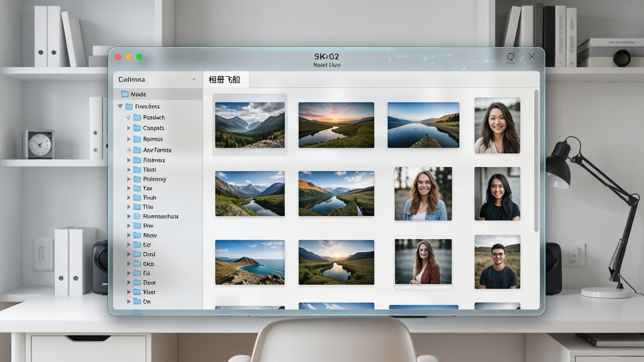The image size is (644, 362).
Task: Click the round sync icon beside Rammechua
Action: tap(137, 216)
